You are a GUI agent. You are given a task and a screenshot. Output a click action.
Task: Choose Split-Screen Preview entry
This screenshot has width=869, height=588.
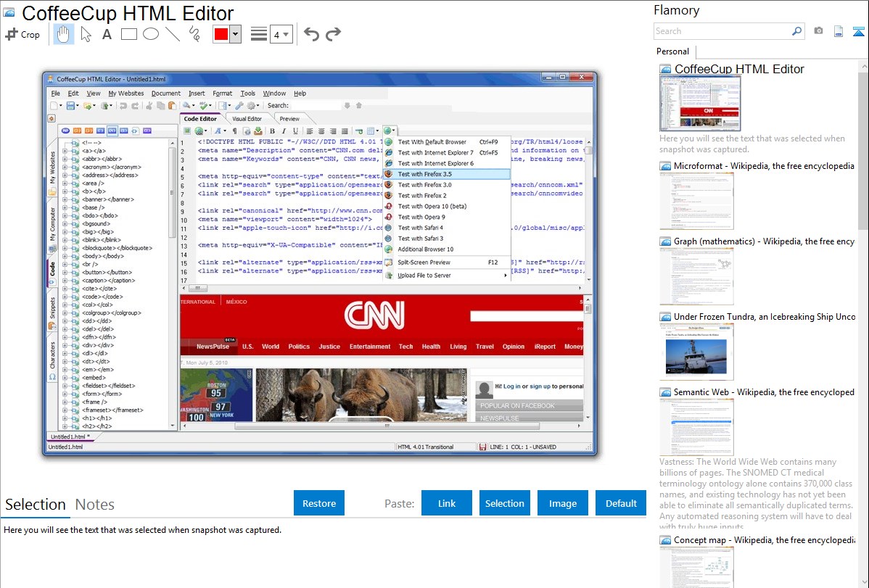[x=446, y=262]
